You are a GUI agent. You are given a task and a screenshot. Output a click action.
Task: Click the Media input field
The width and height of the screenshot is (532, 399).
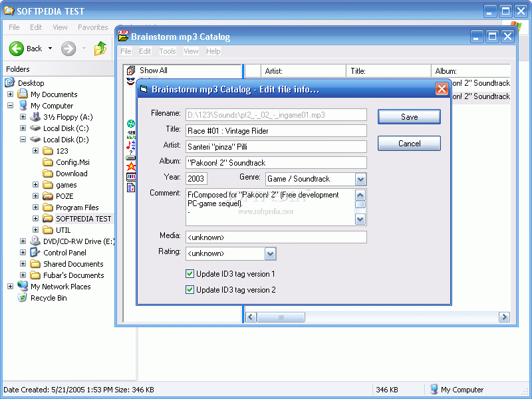(x=276, y=237)
